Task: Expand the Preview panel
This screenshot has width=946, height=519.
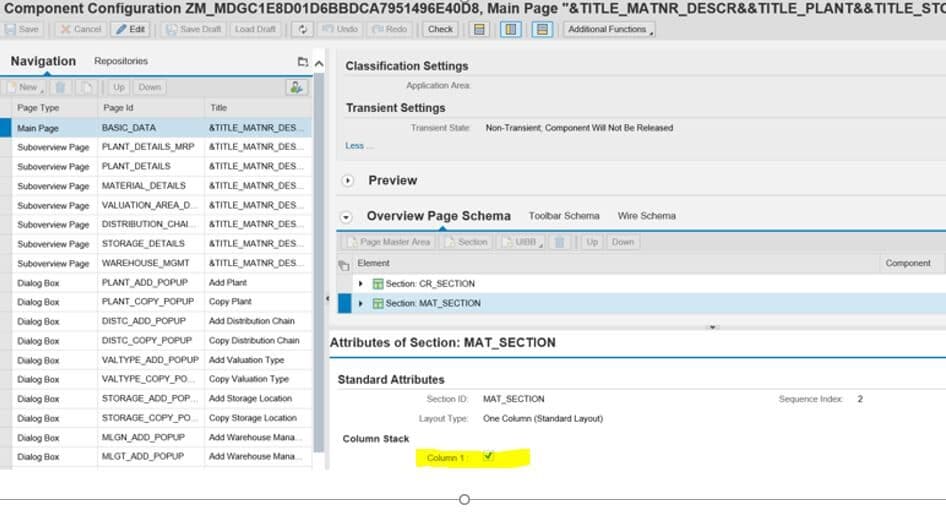Action: [348, 181]
